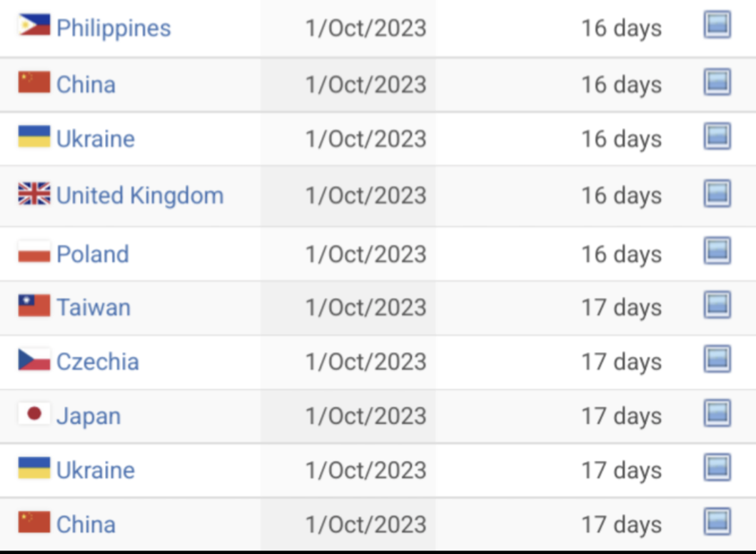Image resolution: width=756 pixels, height=554 pixels.
Task: Open the Poland country link
Action: click(93, 254)
